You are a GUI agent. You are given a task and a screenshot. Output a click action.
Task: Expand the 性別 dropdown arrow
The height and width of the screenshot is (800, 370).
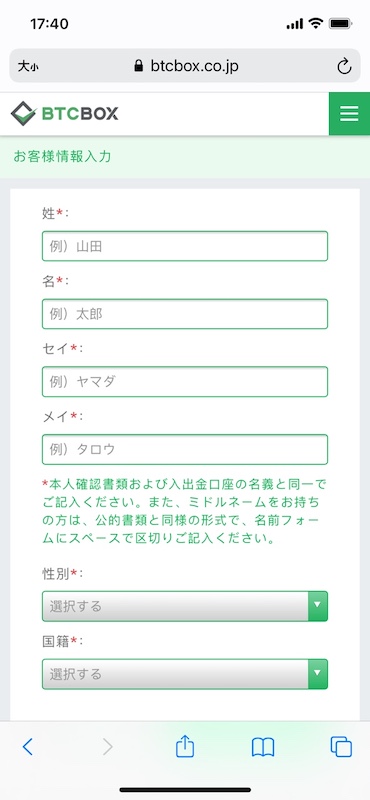pos(318,606)
